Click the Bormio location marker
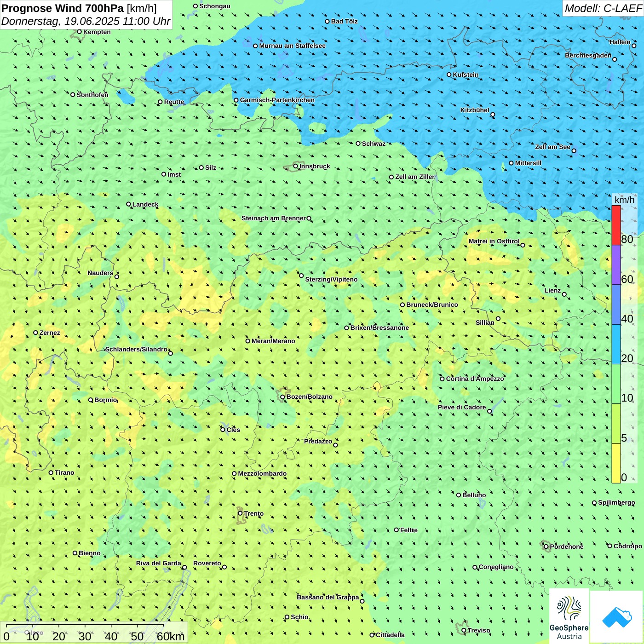This screenshot has height=644, width=644. pyautogui.click(x=91, y=400)
